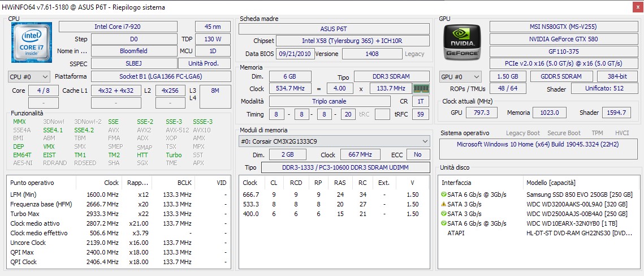The height and width of the screenshot is (276, 644).
Task: Click status icon for WD2500AAJS drive
Action: point(444,214)
